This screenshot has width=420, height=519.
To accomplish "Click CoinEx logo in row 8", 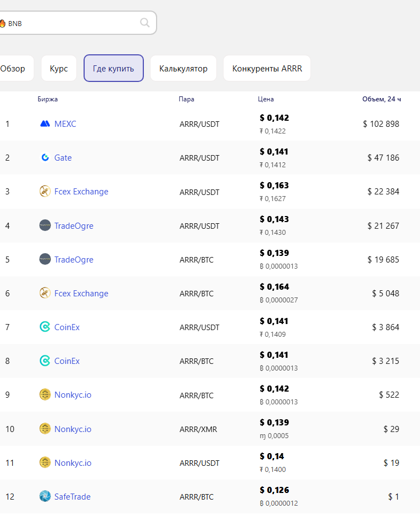I will tap(45, 361).
